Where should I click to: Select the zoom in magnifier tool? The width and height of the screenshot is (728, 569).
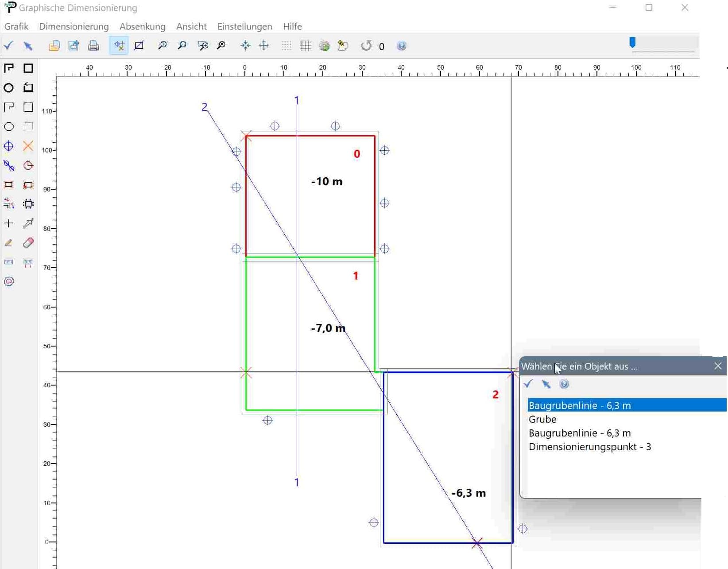[x=163, y=46]
